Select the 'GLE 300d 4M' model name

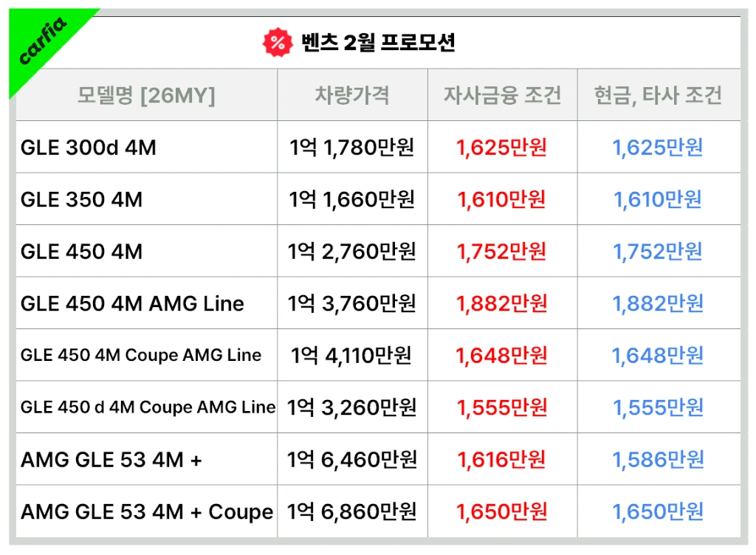89,148
